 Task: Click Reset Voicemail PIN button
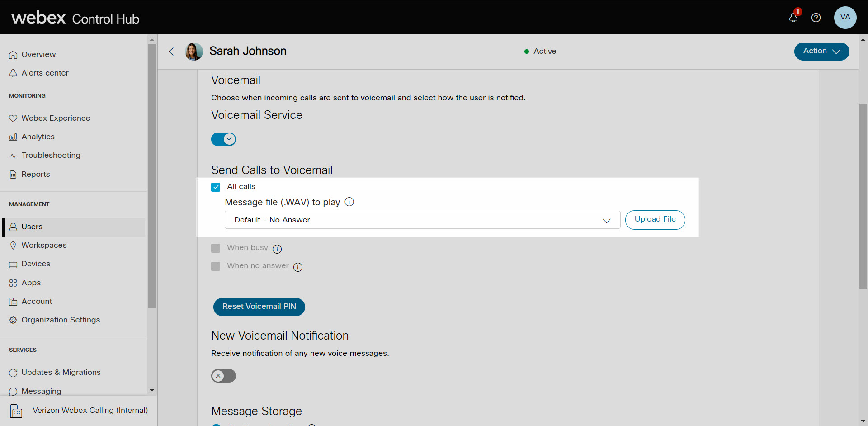coord(259,307)
